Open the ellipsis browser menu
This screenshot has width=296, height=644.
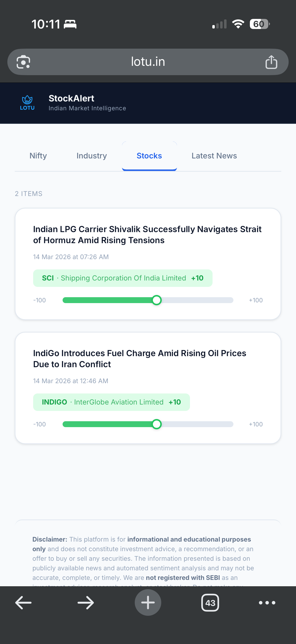tap(266, 602)
